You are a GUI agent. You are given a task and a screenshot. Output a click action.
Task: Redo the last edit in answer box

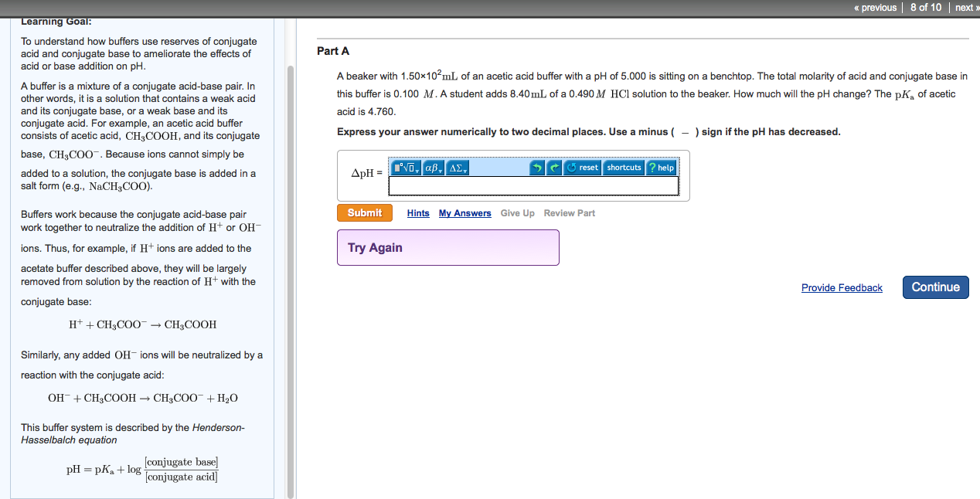click(554, 168)
